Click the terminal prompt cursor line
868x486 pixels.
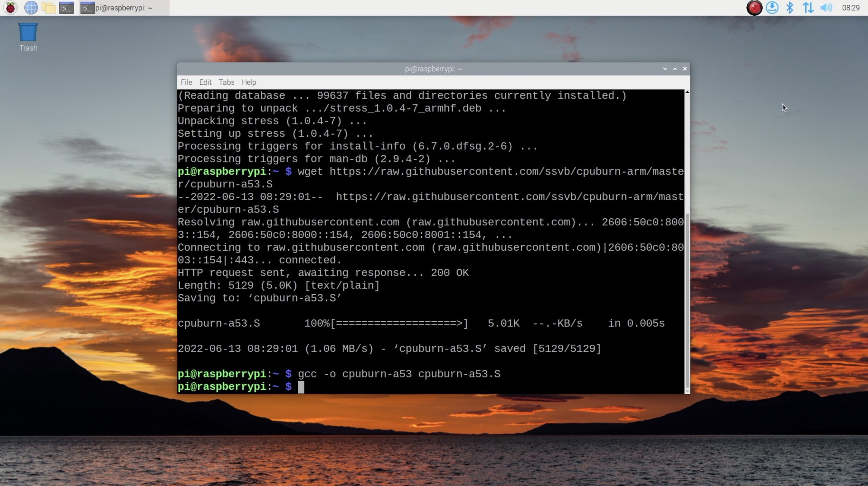(301, 387)
